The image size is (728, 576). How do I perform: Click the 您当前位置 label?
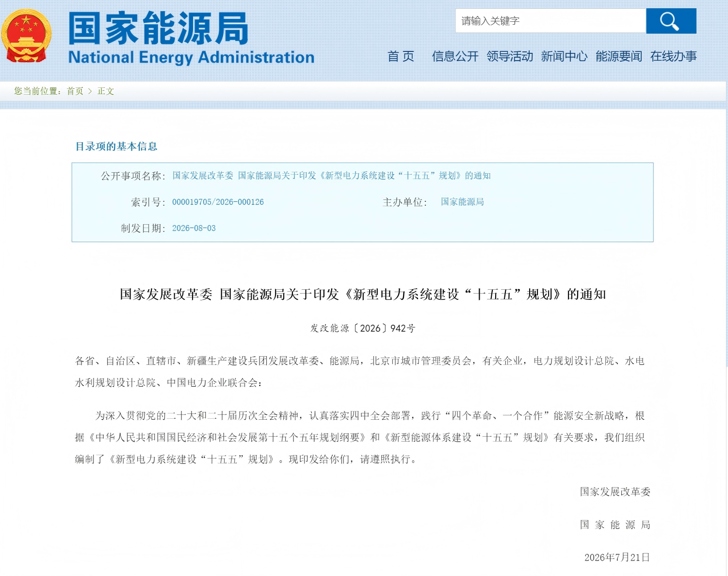37,91
